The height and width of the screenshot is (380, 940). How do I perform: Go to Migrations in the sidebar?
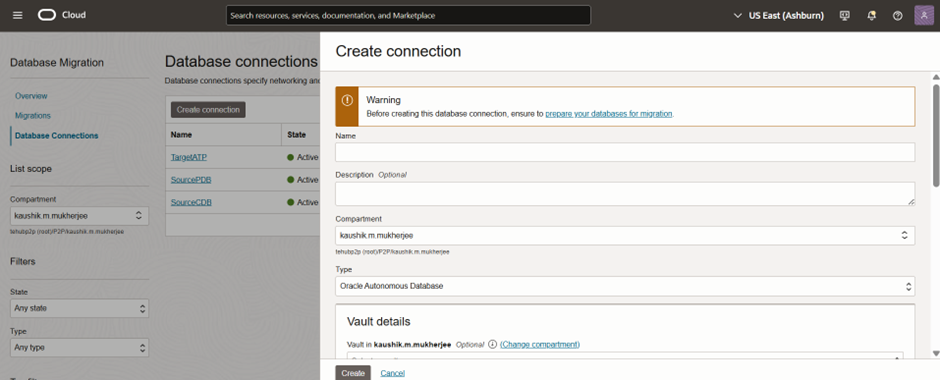(x=33, y=116)
